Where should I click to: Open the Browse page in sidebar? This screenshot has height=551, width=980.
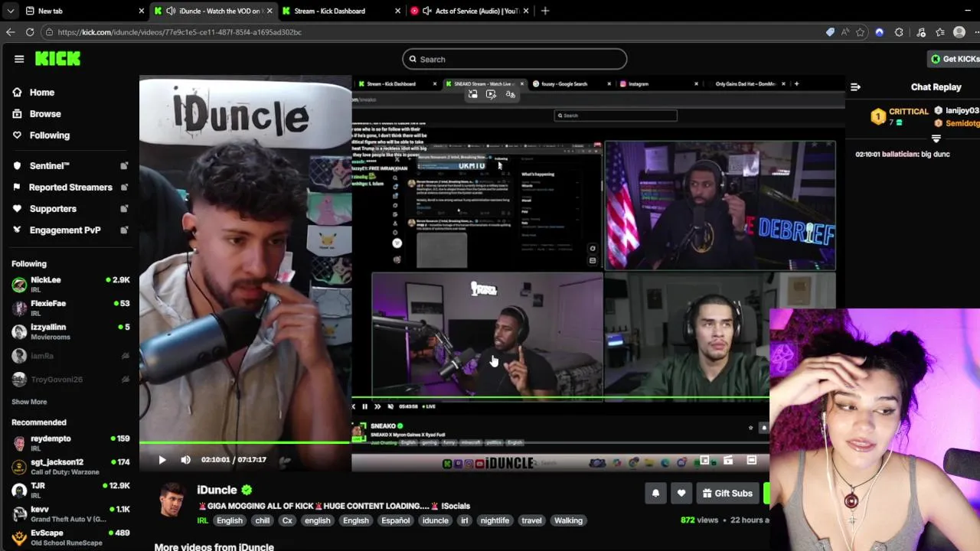coord(37,114)
